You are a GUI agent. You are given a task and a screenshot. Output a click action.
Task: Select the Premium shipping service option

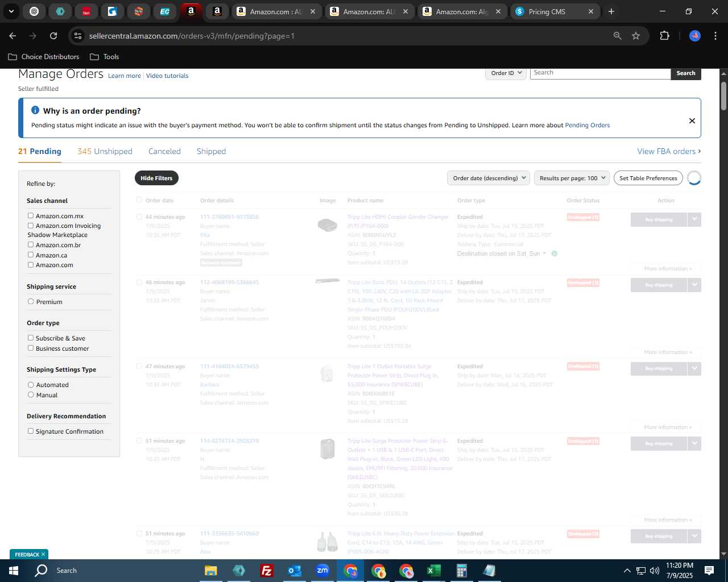click(x=31, y=301)
